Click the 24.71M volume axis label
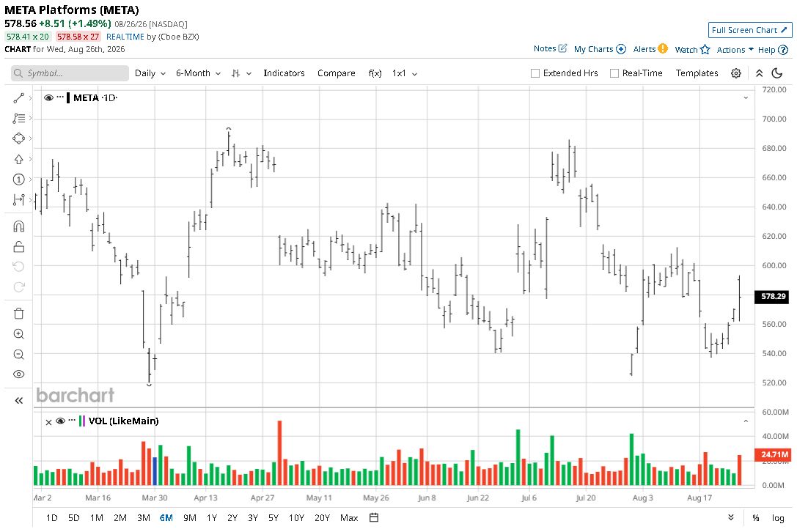797x532 pixels. pyautogui.click(x=773, y=454)
